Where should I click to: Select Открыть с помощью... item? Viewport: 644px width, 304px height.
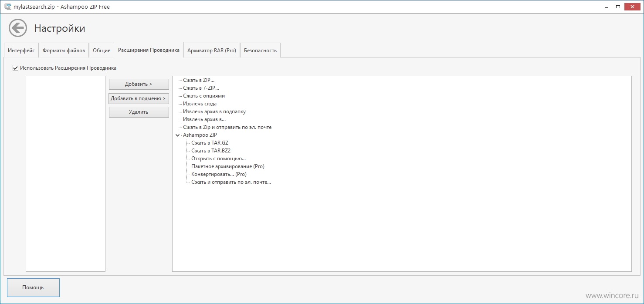(218, 159)
